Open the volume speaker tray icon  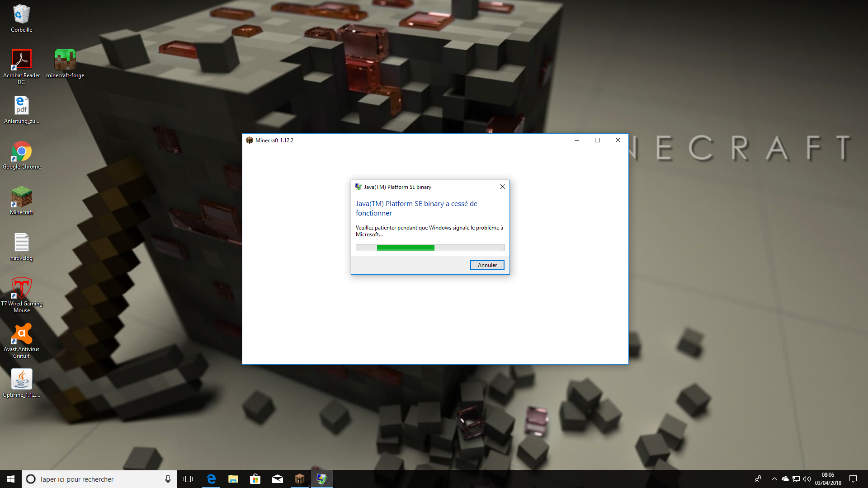pyautogui.click(x=807, y=479)
